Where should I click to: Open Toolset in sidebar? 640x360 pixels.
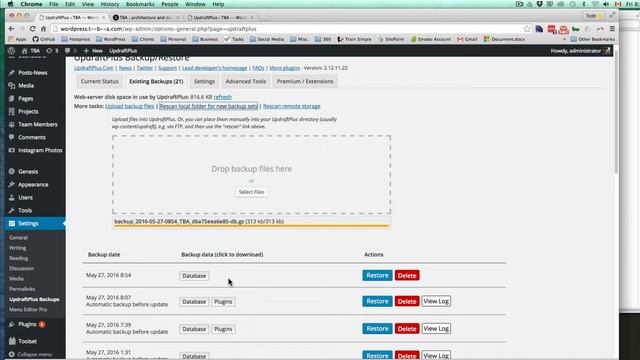[x=27, y=341]
